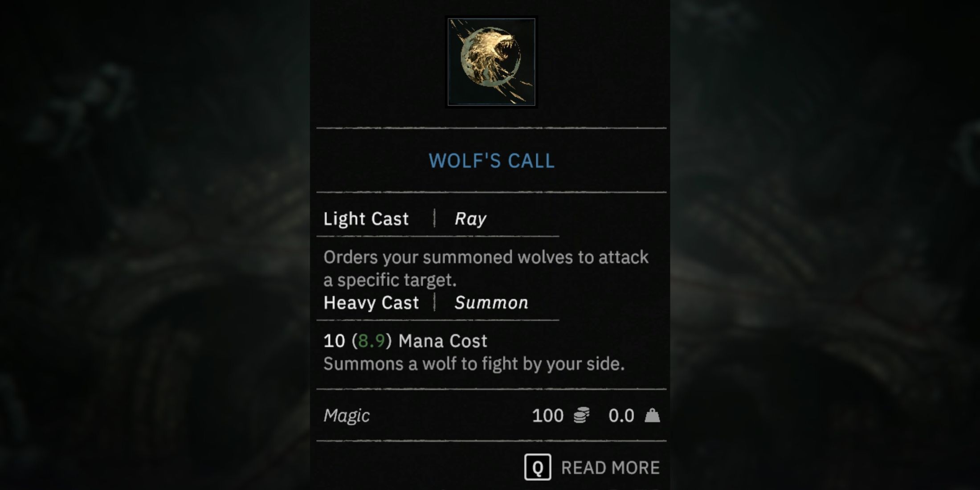Viewport: 980px width, 490px height.
Task: Click the Ray cast type
Action: pos(470,219)
